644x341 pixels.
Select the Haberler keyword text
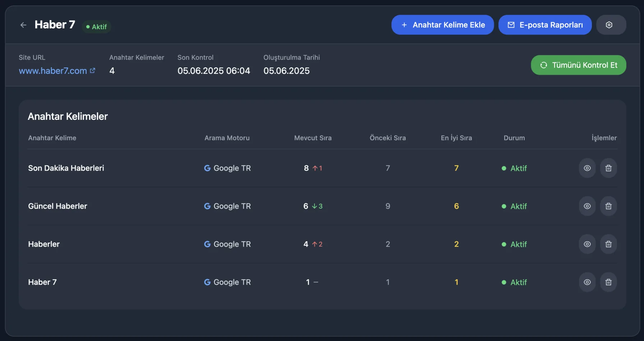[x=44, y=244]
